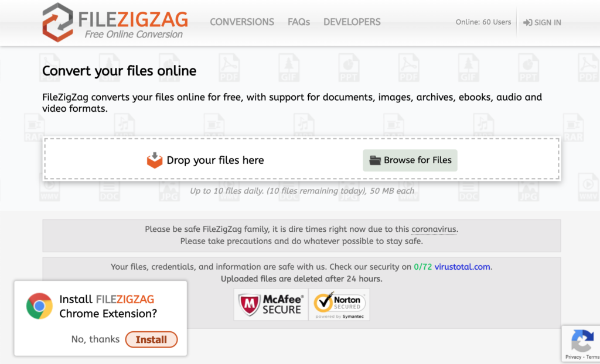
Task: Click the Sign In link
Action: 542,23
